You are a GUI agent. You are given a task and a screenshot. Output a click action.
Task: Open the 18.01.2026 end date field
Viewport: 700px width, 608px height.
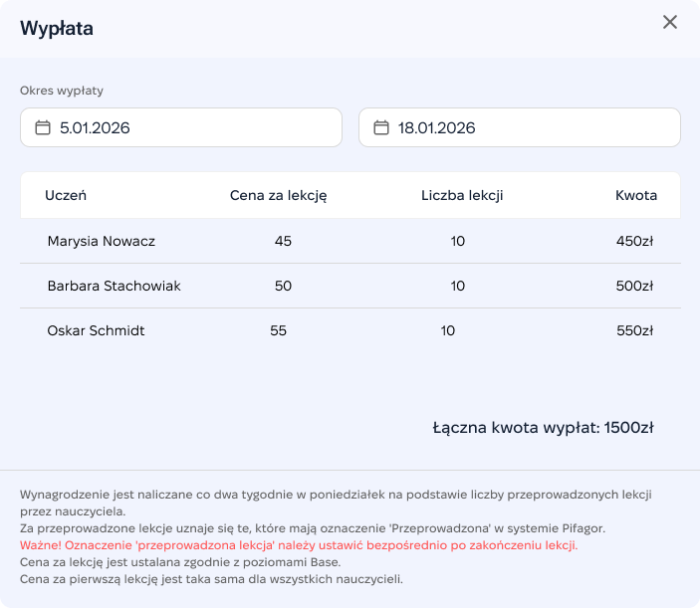tap(519, 127)
